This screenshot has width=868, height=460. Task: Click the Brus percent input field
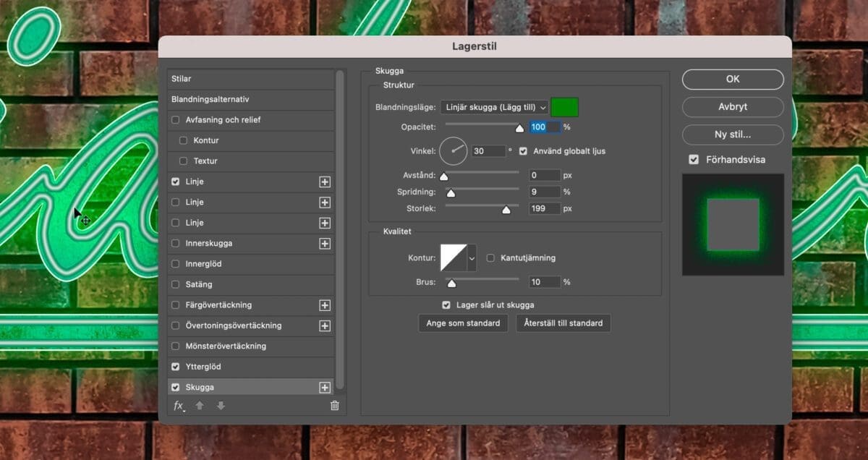(545, 282)
